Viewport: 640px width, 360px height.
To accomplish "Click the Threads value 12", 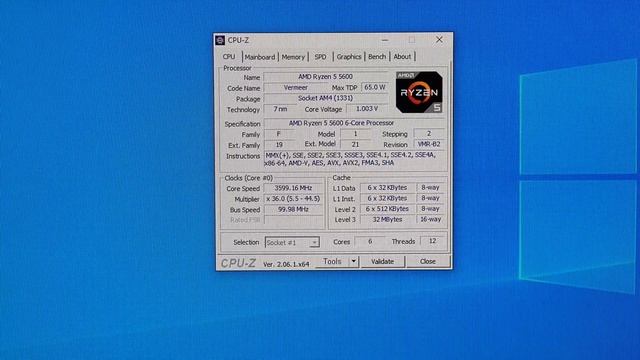I will (x=433, y=241).
